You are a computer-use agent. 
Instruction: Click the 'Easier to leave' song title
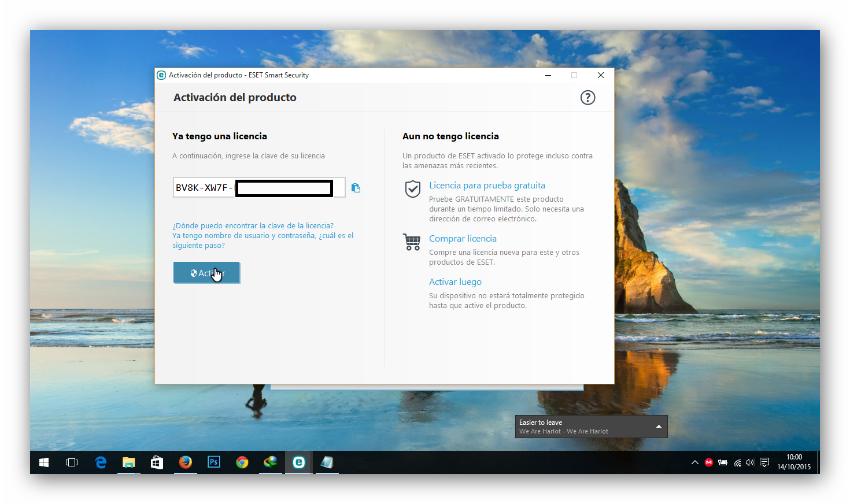(x=541, y=423)
